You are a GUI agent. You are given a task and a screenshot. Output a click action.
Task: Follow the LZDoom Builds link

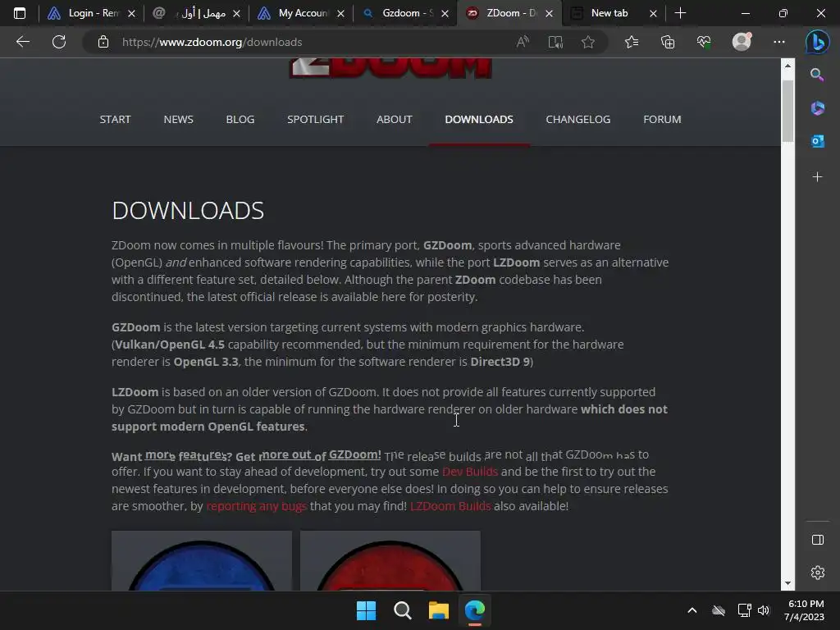point(450,505)
